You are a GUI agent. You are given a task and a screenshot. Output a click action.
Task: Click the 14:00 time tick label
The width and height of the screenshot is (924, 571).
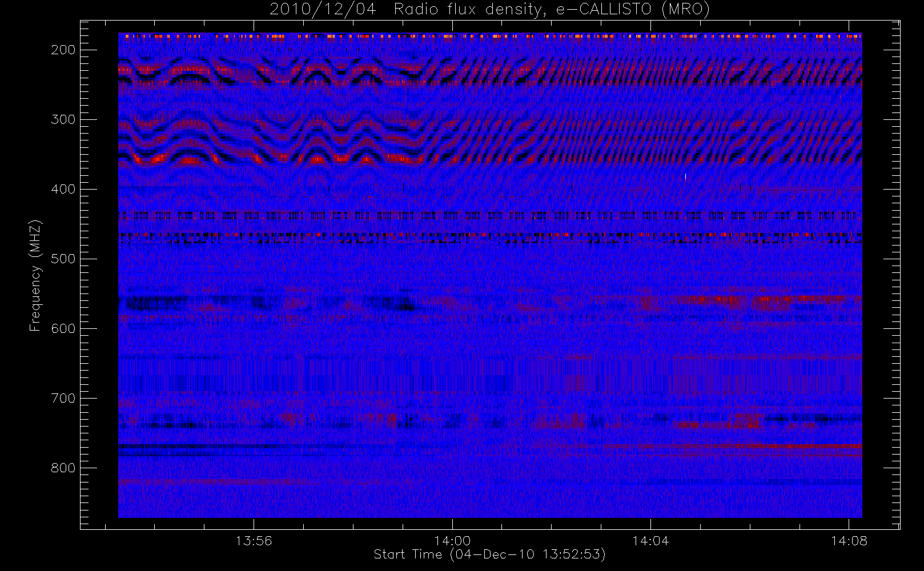click(452, 541)
